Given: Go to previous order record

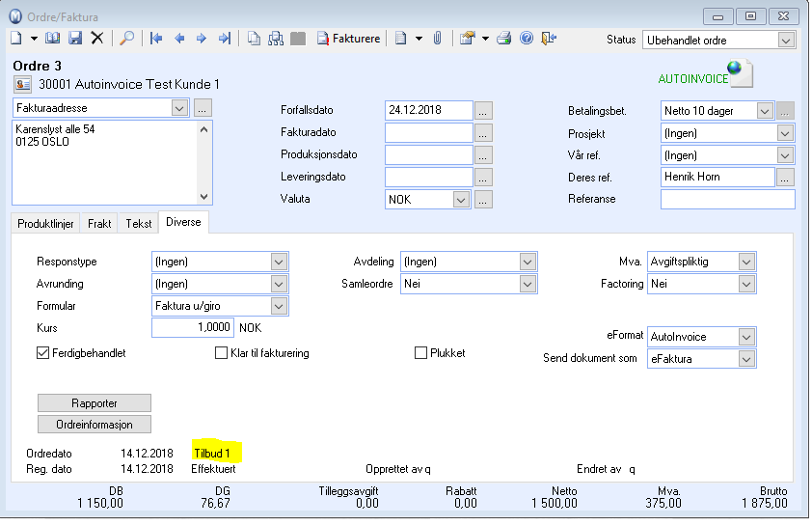Looking at the screenshot, I should pos(179,39).
